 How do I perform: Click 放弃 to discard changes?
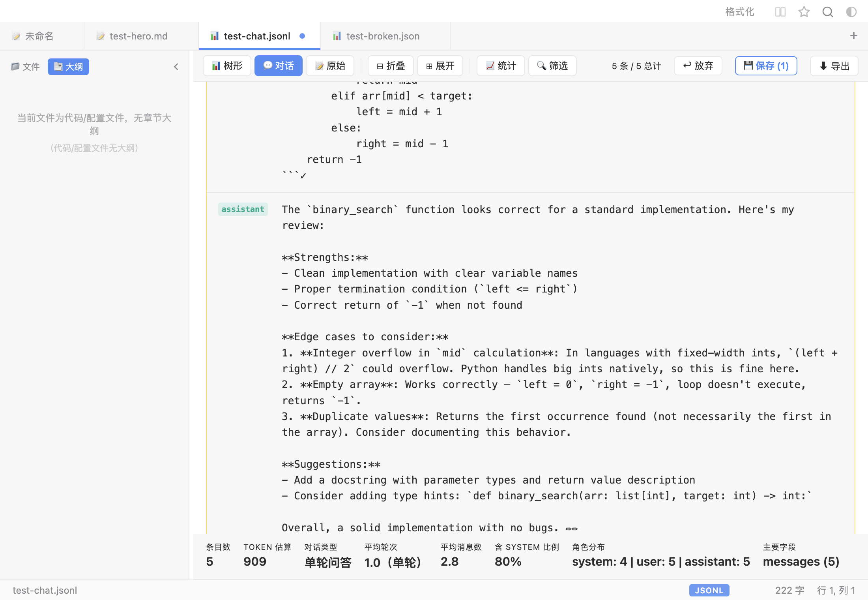(x=698, y=66)
